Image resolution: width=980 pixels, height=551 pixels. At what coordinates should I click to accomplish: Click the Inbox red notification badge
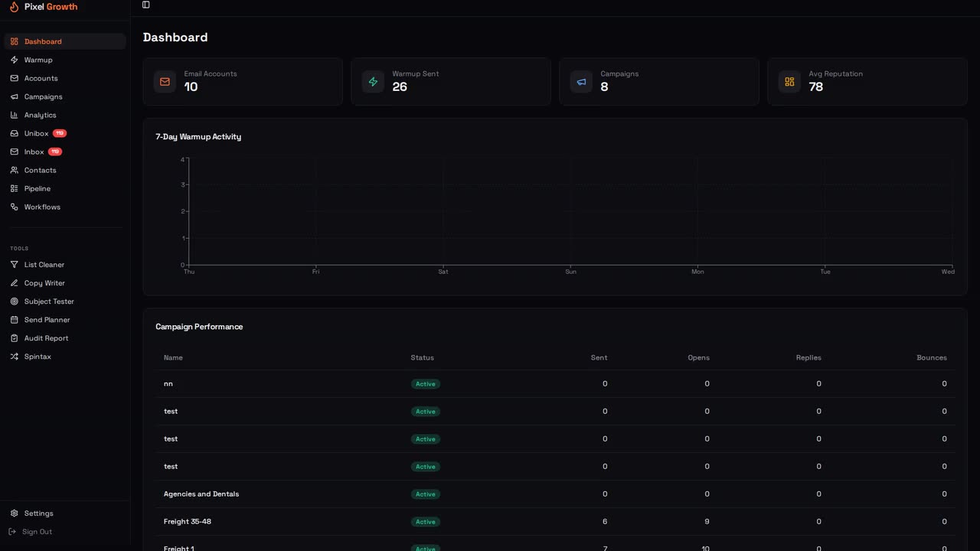[x=55, y=152]
